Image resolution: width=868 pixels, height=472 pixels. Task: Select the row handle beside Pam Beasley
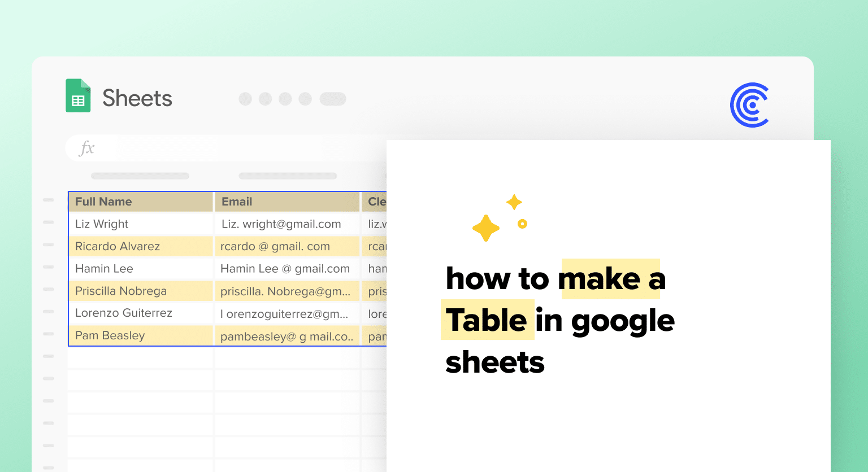coord(49,334)
